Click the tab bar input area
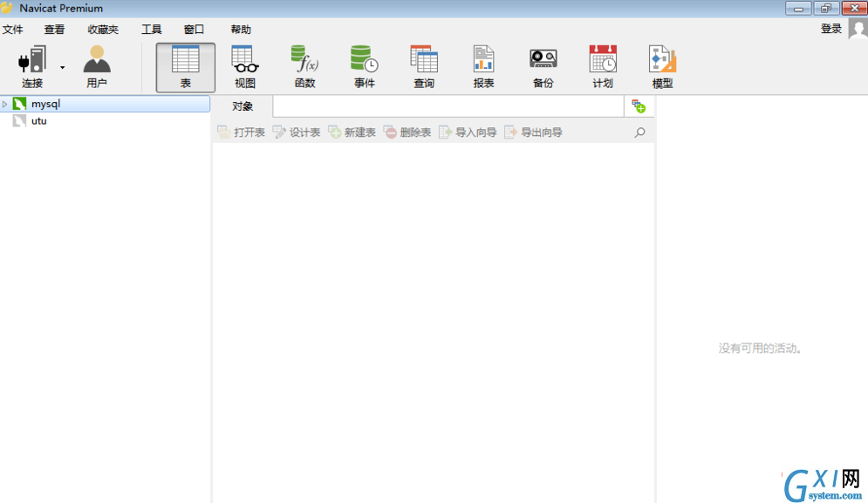868x503 pixels. 448,106
